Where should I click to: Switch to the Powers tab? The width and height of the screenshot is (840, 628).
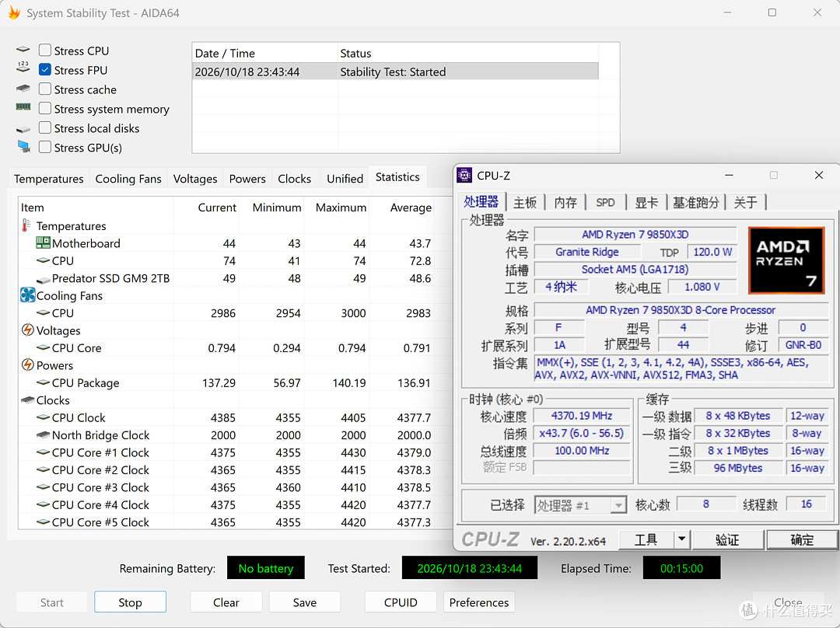tap(247, 179)
